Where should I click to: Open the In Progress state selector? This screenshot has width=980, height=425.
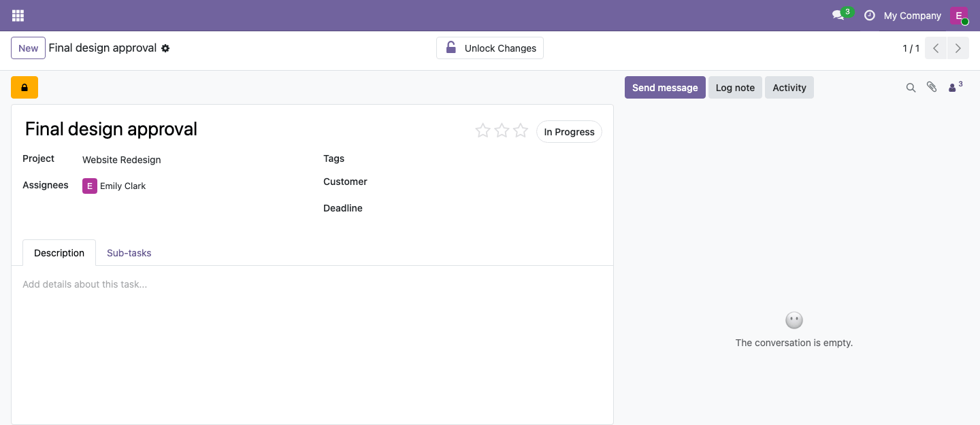click(x=569, y=132)
